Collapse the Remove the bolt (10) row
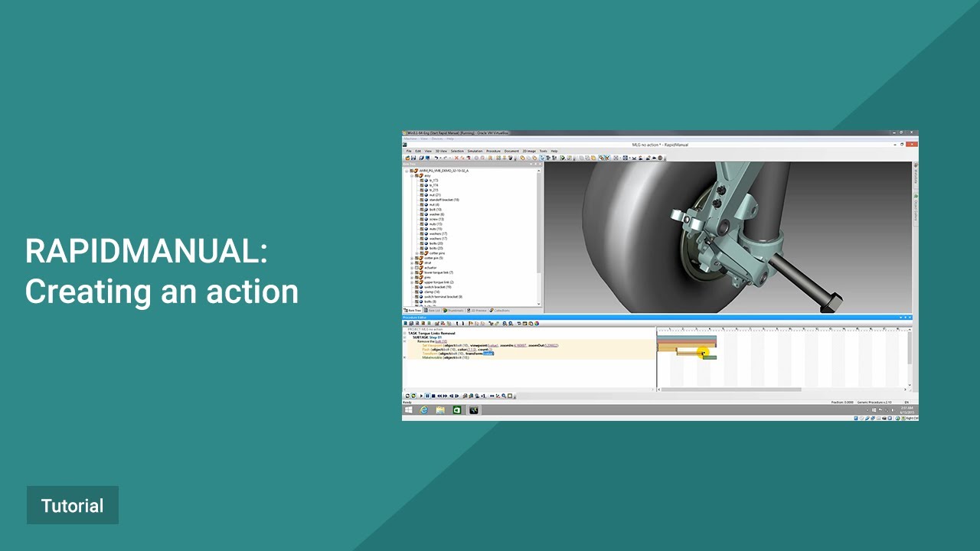Screen dimensions: 980x551 (404, 341)
